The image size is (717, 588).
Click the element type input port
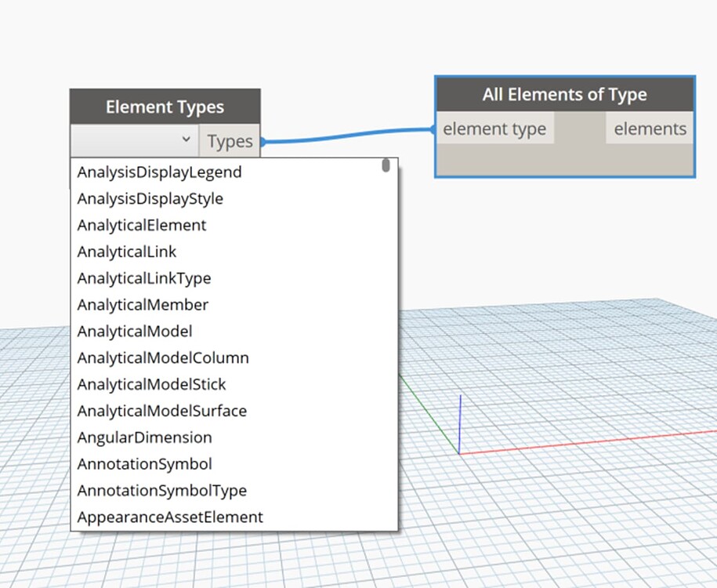(x=495, y=128)
